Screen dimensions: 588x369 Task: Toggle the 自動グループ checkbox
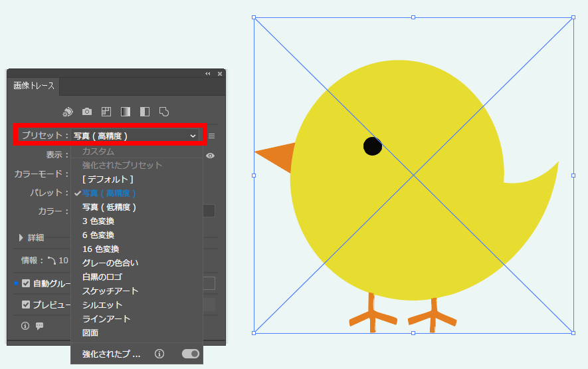pyautogui.click(x=26, y=283)
